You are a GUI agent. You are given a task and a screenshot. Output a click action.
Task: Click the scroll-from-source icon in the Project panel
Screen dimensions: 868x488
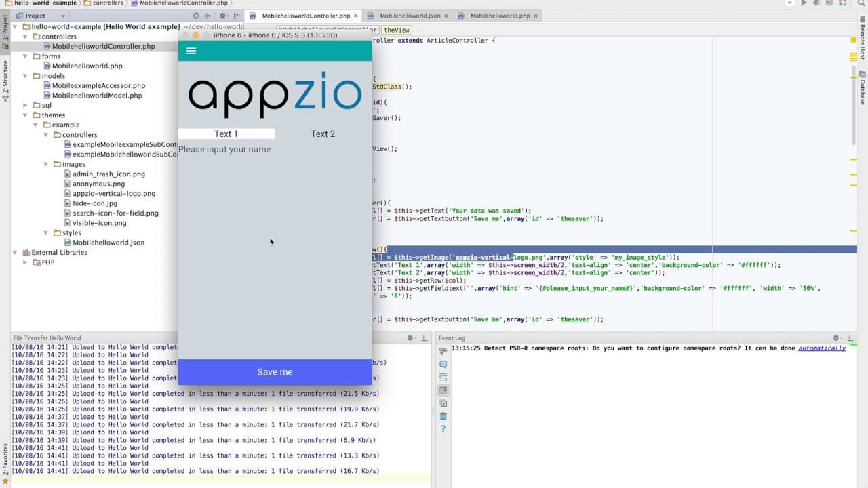click(197, 16)
